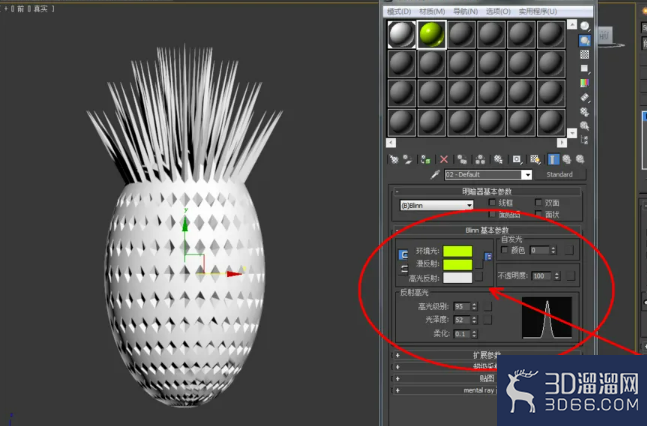The height and width of the screenshot is (426, 647).
Task: Toggle Show Map in Viewport icon
Action: tap(535, 159)
